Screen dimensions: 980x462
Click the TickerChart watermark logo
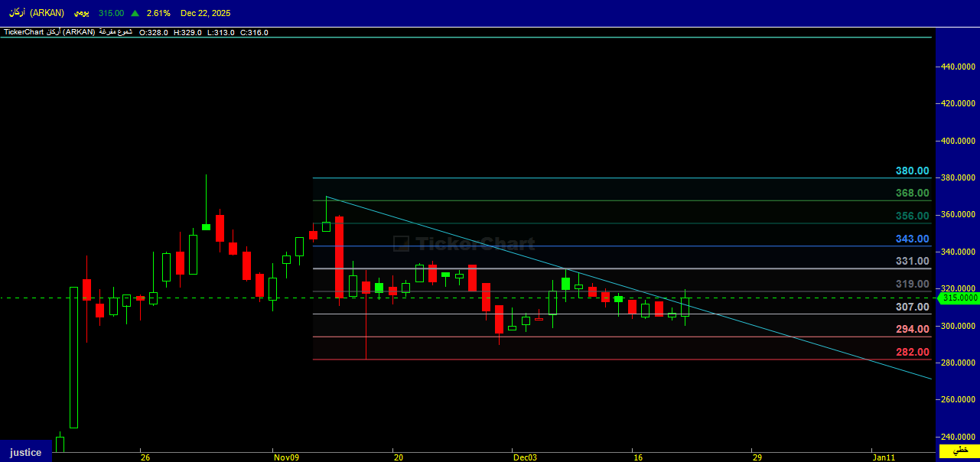pos(464,244)
